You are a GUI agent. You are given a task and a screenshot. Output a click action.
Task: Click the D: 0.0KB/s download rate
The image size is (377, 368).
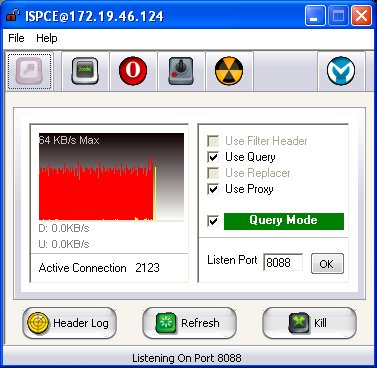[64, 228]
